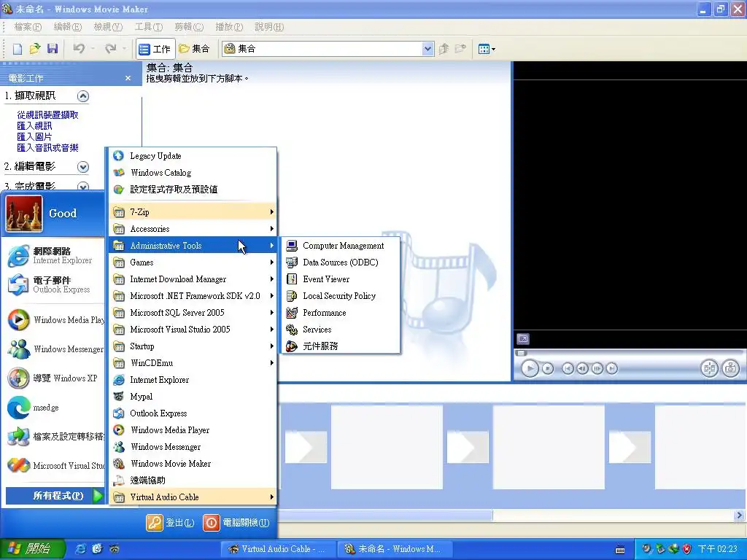Image resolution: width=747 pixels, height=560 pixels.
Task: Expand the Internet Download Manager submenu
Action: pos(193,279)
